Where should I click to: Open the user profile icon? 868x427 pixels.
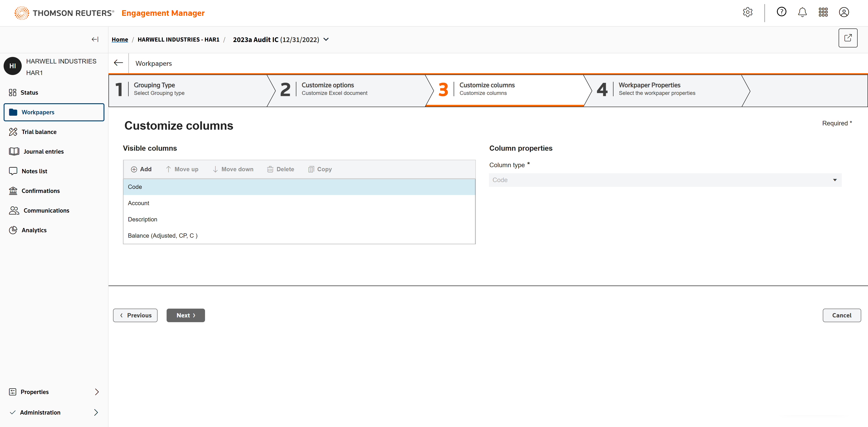[844, 12]
